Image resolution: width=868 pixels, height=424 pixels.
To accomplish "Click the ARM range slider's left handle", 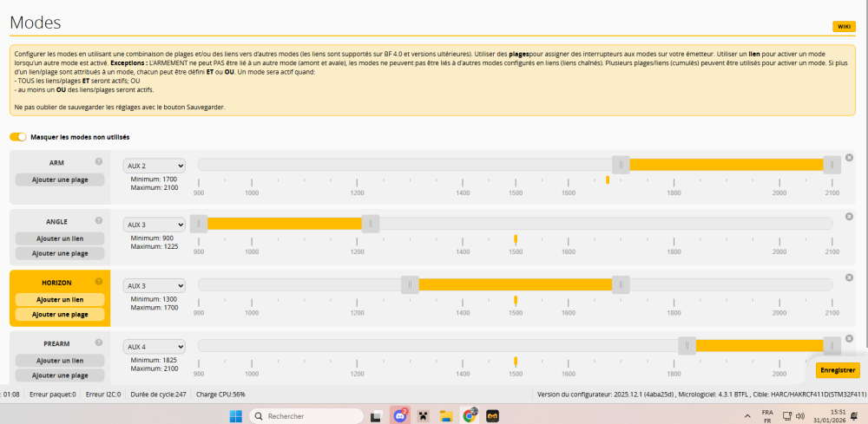I will click(x=621, y=165).
